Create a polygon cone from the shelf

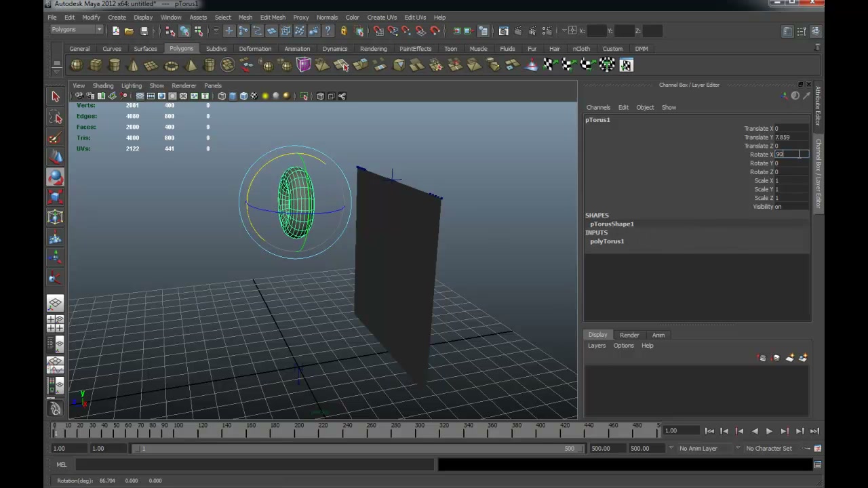coord(133,65)
